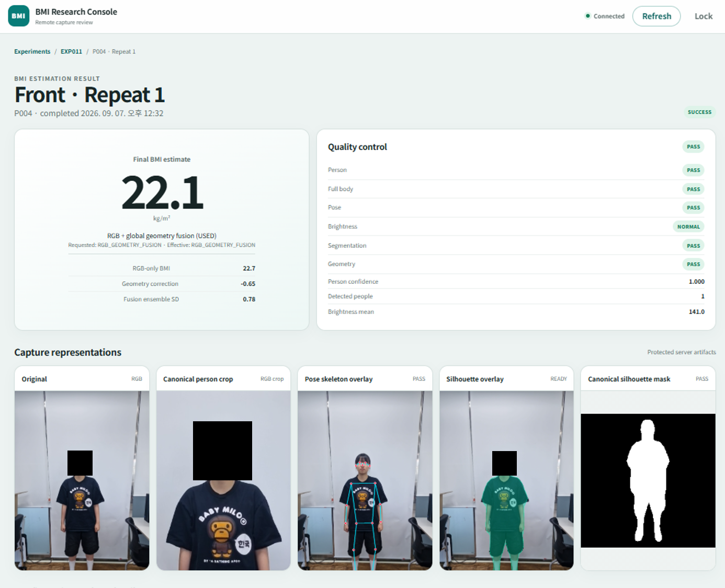This screenshot has width=725, height=588.
Task: Click the Requested RGB_GEOMETRY_FUSION method line
Action: pyautogui.click(x=162, y=245)
